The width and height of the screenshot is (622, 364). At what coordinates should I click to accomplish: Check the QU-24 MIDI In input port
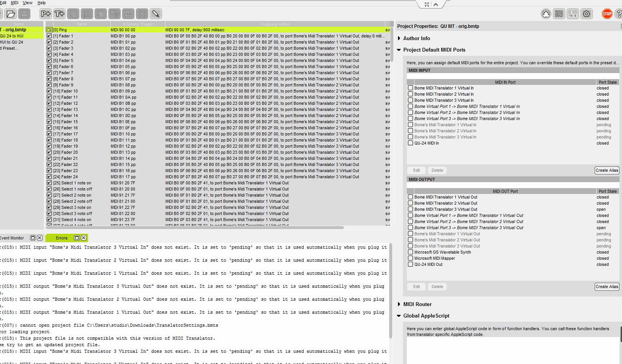coord(410,143)
